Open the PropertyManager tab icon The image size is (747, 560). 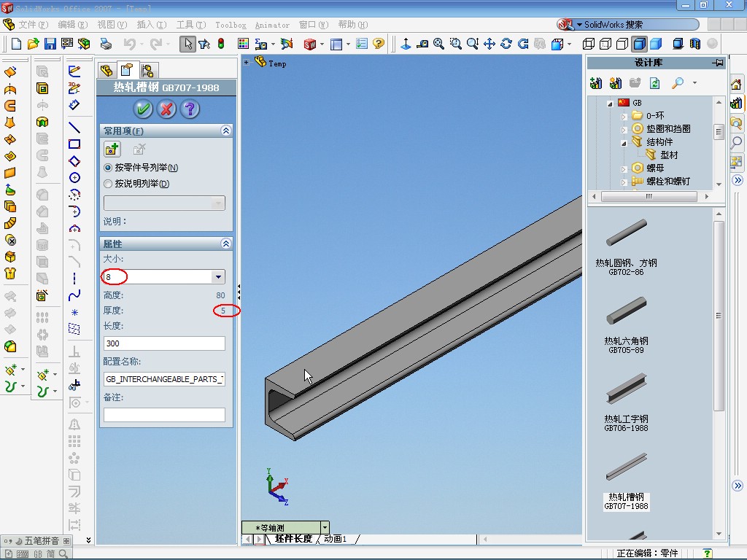(127, 71)
